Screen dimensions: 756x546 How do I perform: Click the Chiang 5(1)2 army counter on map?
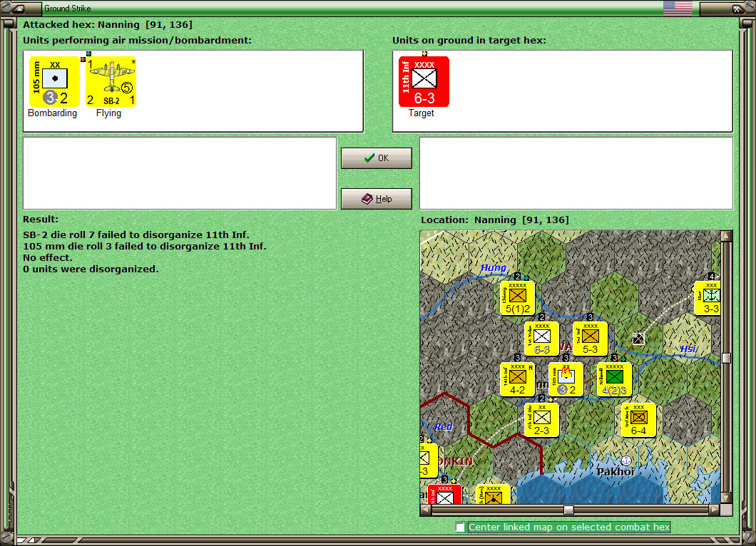click(x=517, y=298)
